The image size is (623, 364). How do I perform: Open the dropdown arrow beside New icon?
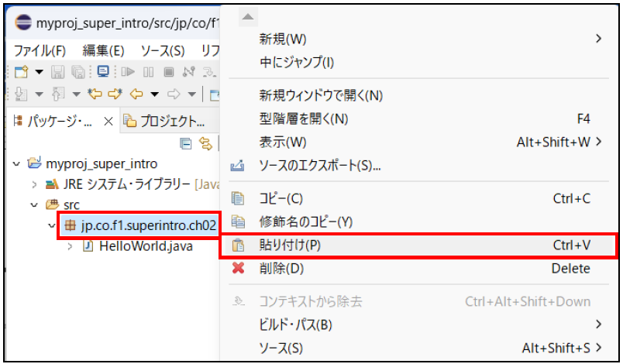click(39, 72)
